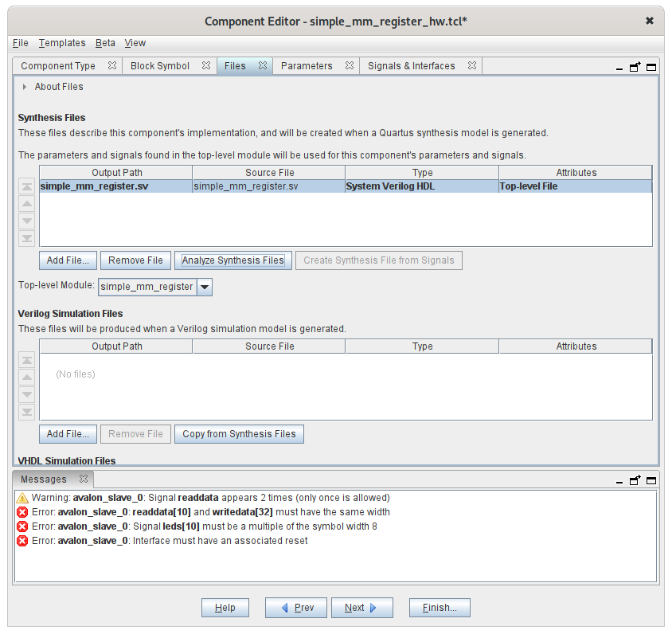
Task: Close the Signals & Interfaces tab
Action: coord(472,66)
